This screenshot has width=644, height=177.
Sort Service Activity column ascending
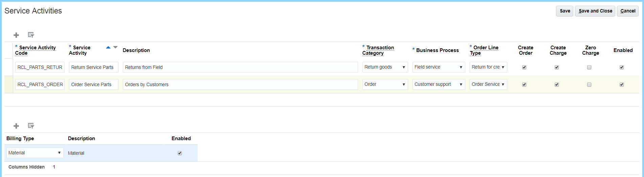108,48
